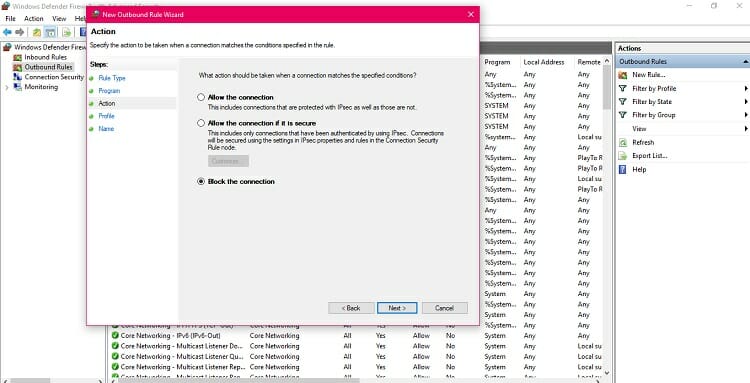The height and width of the screenshot is (383, 750).
Task: Select Allow the connection radio button
Action: 201,97
